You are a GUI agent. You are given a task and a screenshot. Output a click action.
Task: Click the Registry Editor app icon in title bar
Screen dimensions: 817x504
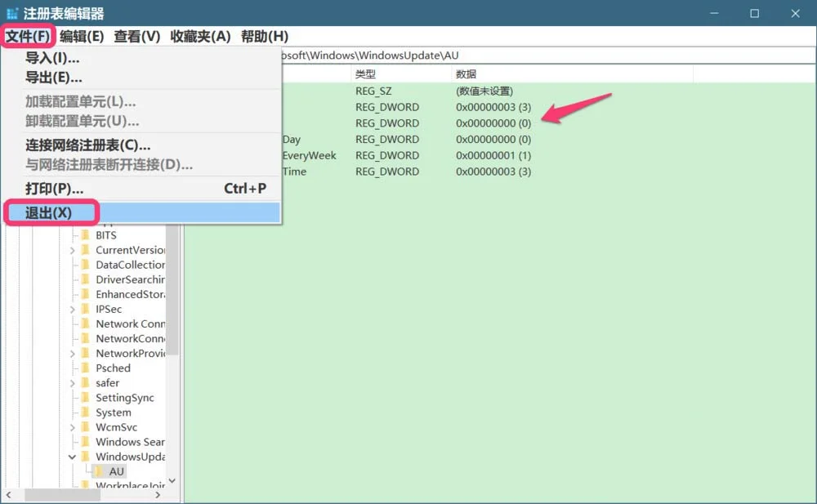pyautogui.click(x=12, y=13)
